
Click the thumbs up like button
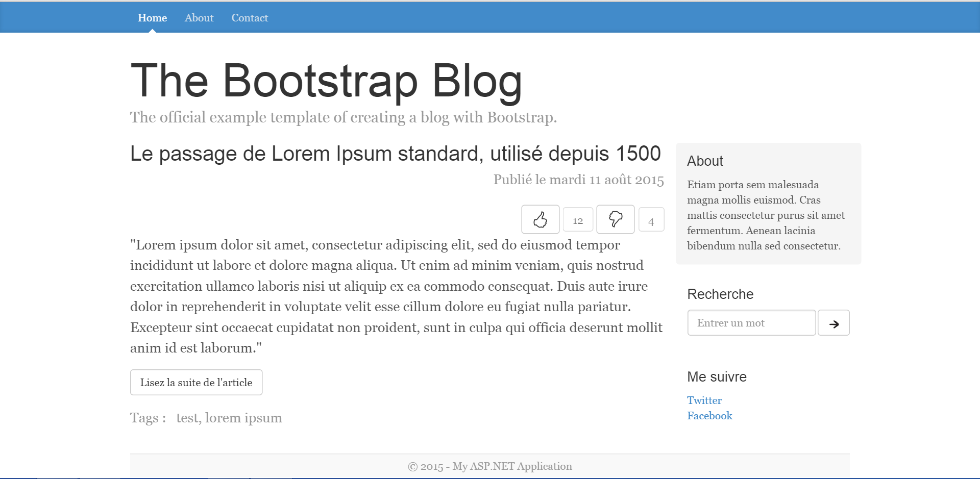pyautogui.click(x=540, y=219)
